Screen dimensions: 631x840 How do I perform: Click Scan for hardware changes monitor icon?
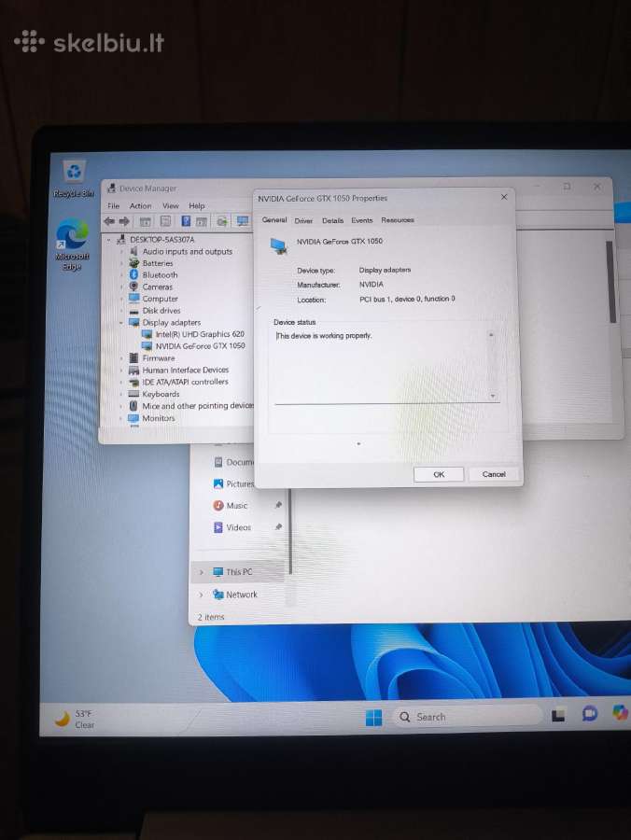click(x=243, y=220)
